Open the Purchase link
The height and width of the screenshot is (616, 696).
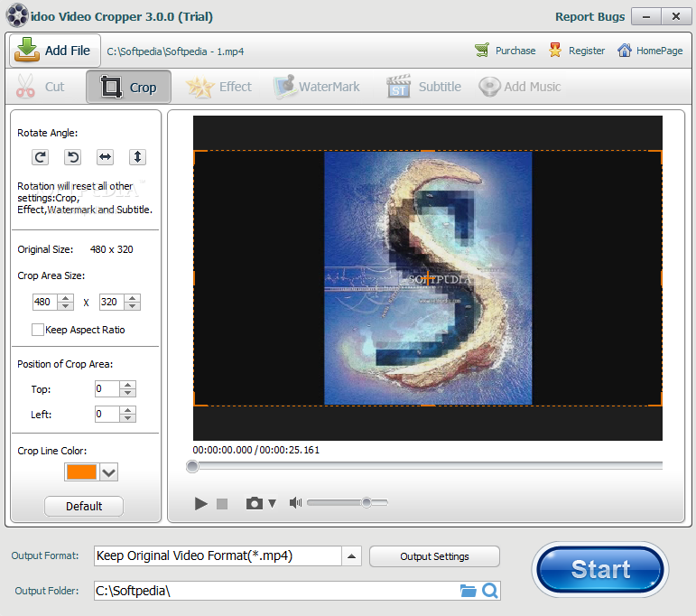[x=515, y=51]
